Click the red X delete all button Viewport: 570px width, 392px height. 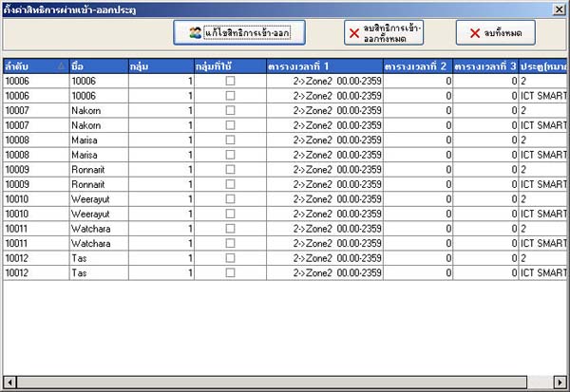pos(495,33)
